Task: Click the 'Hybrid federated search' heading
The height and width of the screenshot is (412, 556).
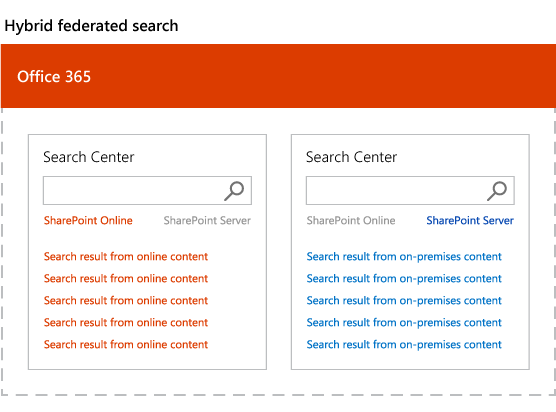Action: (91, 26)
